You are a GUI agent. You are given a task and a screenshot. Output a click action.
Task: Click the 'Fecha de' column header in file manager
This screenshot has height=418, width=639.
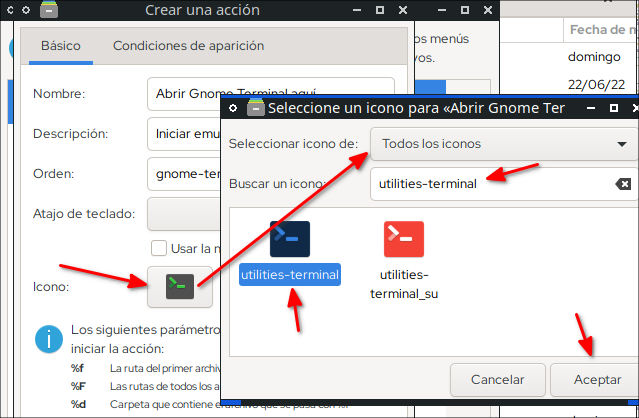click(x=601, y=29)
